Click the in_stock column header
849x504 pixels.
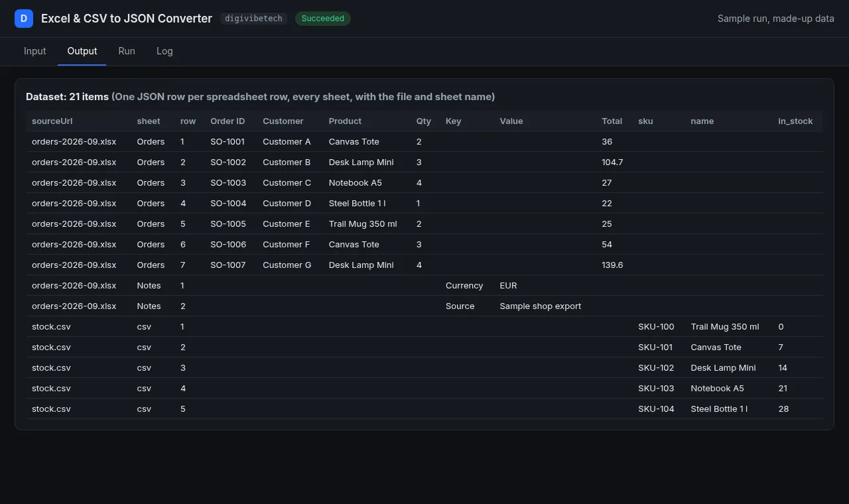[x=795, y=121]
